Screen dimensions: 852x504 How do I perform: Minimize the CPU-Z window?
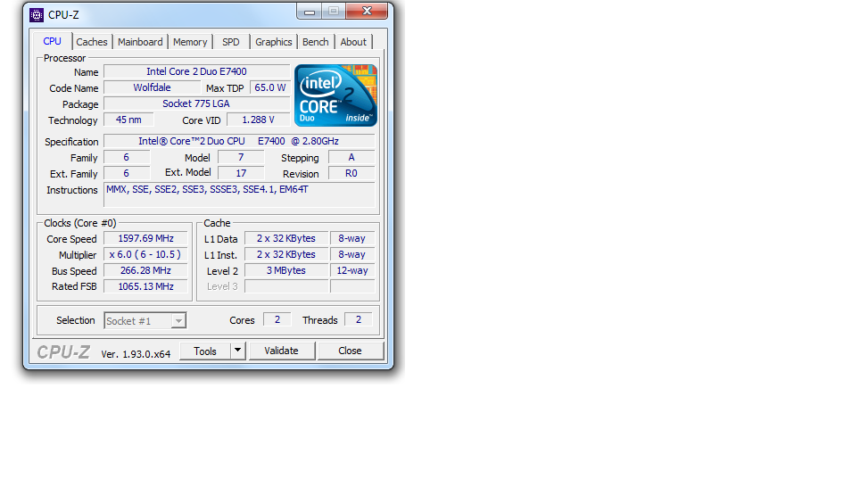pos(310,11)
